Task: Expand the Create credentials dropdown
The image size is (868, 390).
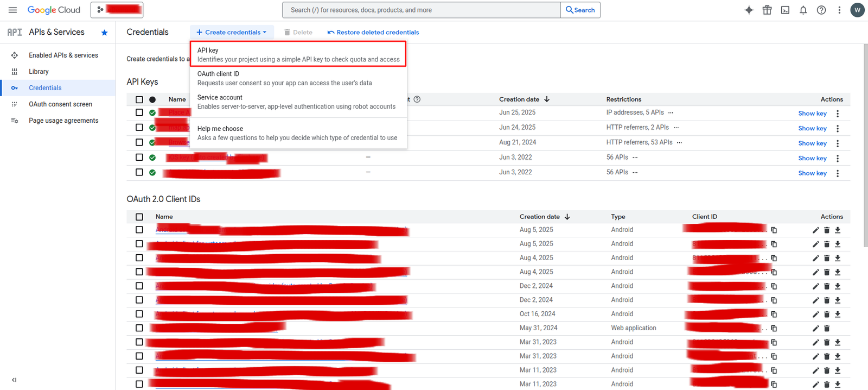Action: tap(232, 33)
